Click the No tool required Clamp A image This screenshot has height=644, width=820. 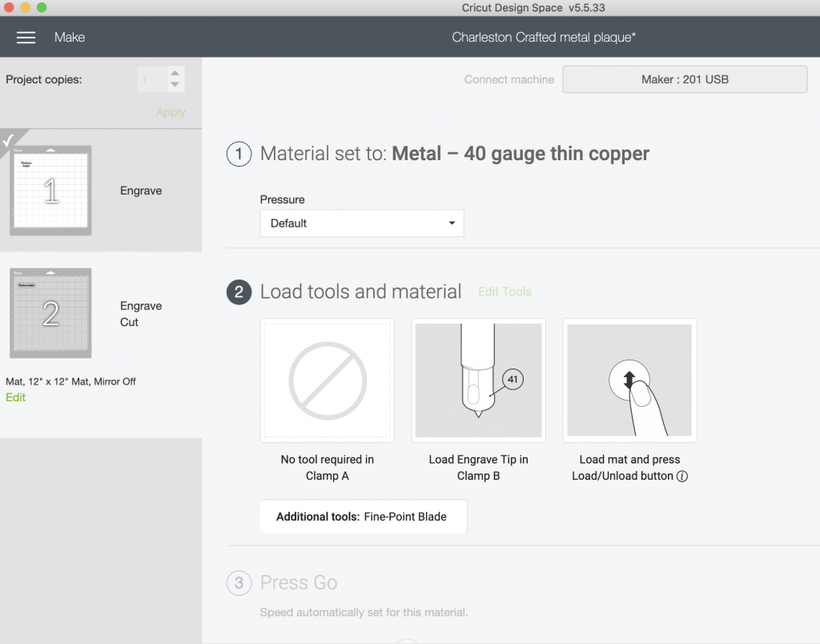tap(328, 380)
